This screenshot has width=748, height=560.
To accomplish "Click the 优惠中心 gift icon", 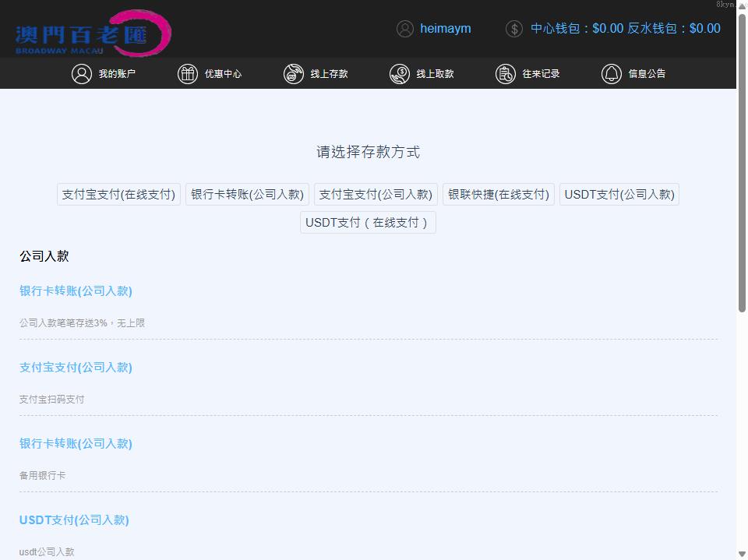I will tap(188, 74).
